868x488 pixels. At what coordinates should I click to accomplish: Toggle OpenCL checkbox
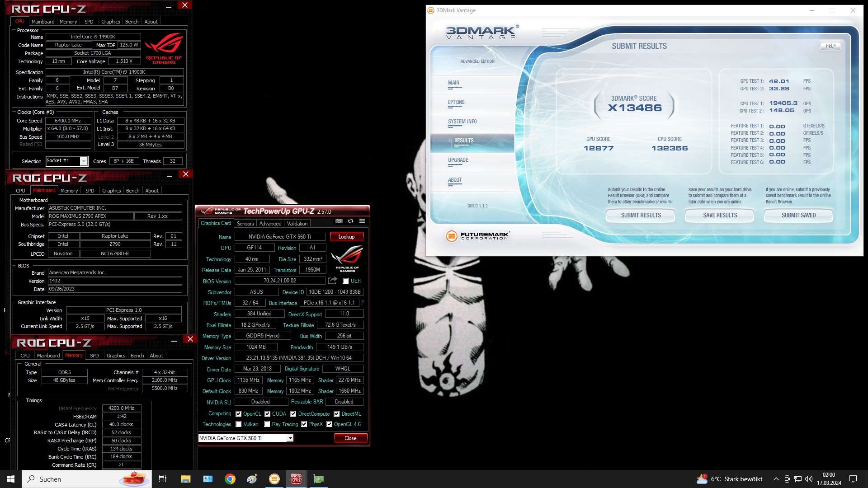[239, 414]
